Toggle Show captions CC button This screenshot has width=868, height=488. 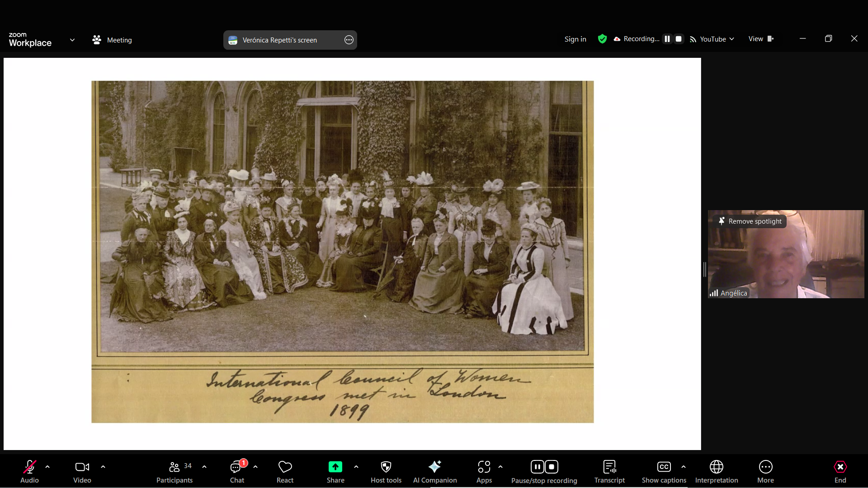pyautogui.click(x=663, y=471)
